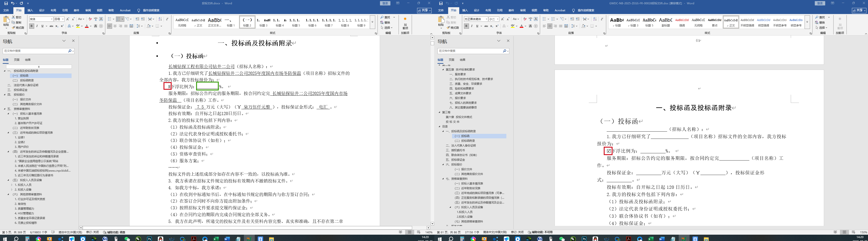Toggle superscript in 招标文件.doc window
868x241 pixels.
(497, 26)
